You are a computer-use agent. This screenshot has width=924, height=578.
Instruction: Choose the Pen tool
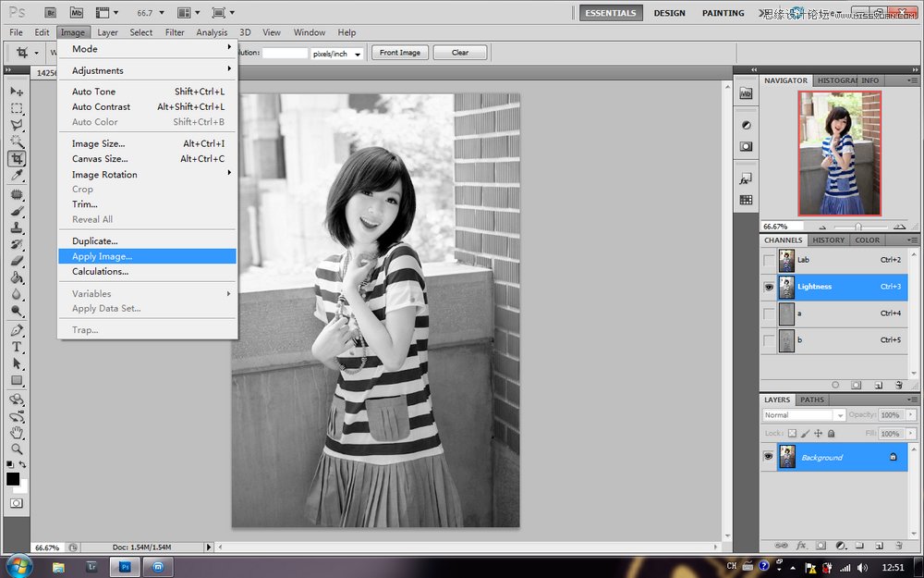[x=17, y=328]
